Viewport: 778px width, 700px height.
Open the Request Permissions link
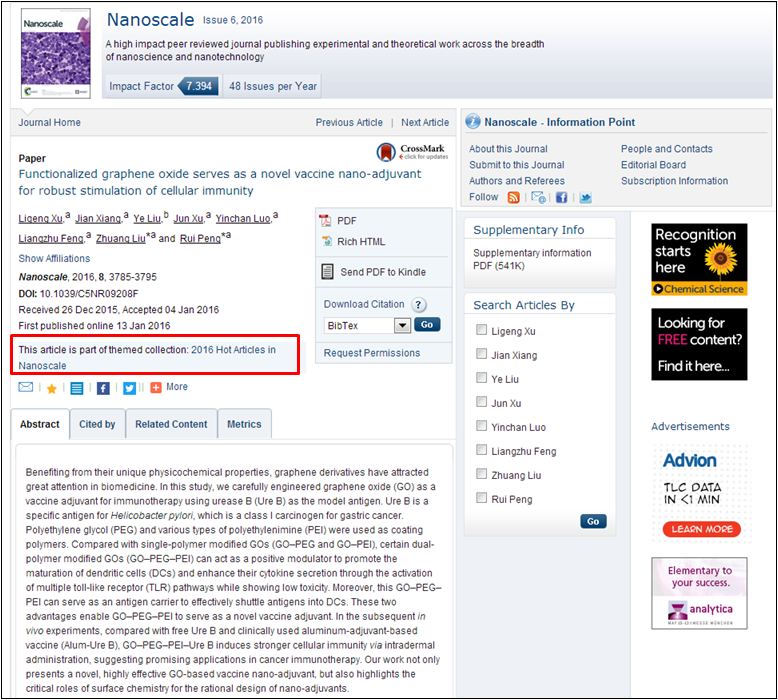372,353
